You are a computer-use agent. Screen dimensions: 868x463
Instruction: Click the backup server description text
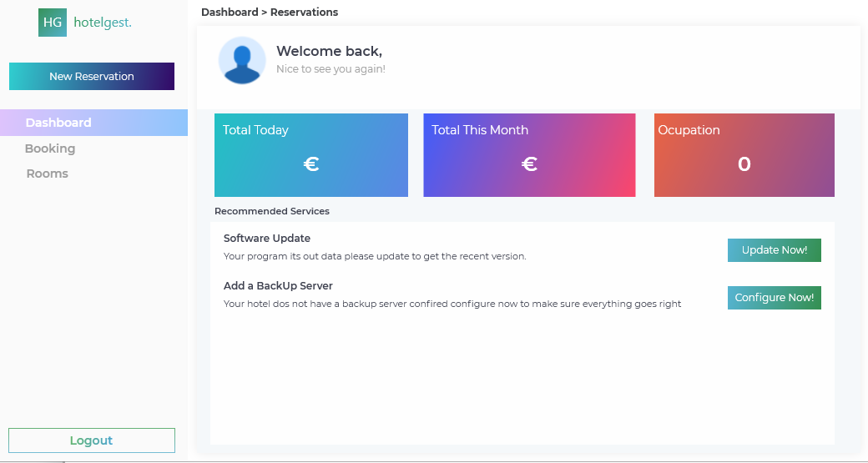452,304
